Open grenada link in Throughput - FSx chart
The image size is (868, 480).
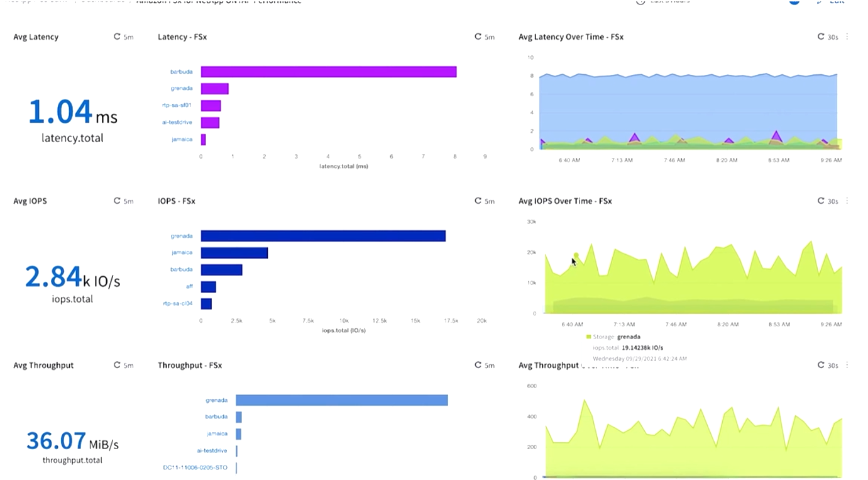click(216, 400)
